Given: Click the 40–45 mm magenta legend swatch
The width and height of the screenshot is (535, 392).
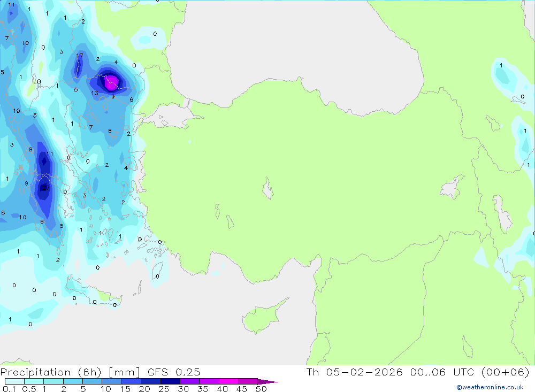Looking at the screenshot, I should 228,381.
